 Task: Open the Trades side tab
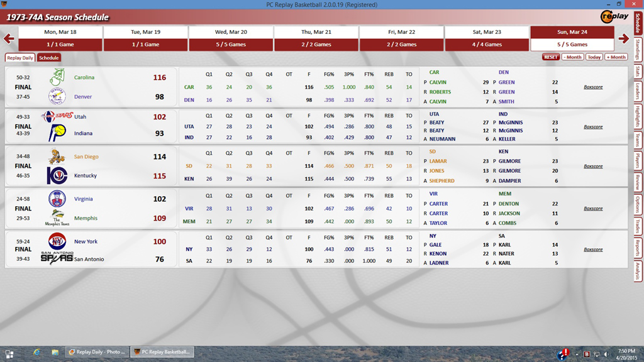638,226
